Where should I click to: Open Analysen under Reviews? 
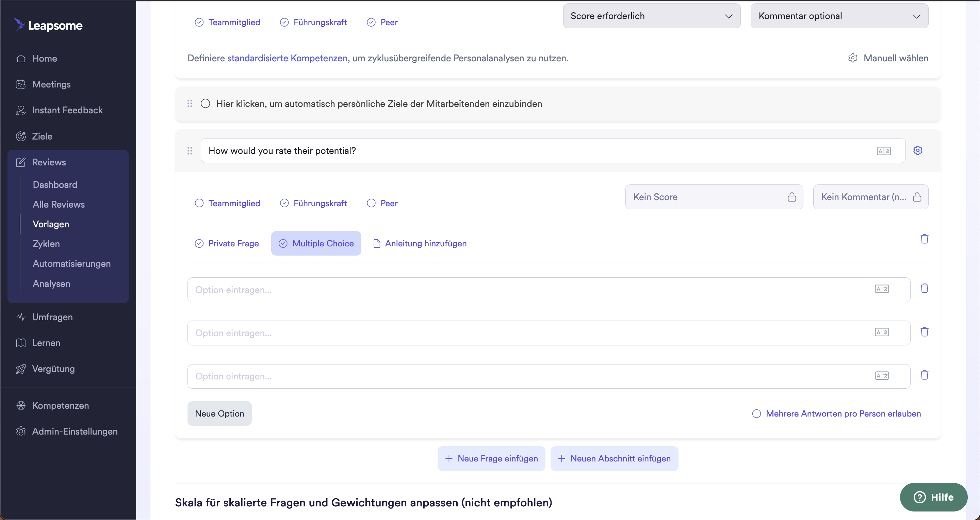click(x=52, y=283)
